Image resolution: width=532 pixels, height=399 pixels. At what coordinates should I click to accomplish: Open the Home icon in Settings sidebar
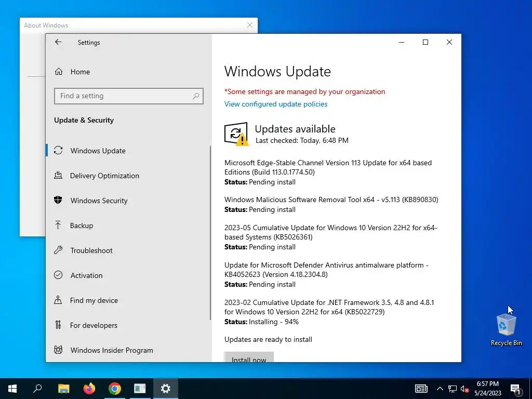pyautogui.click(x=59, y=72)
